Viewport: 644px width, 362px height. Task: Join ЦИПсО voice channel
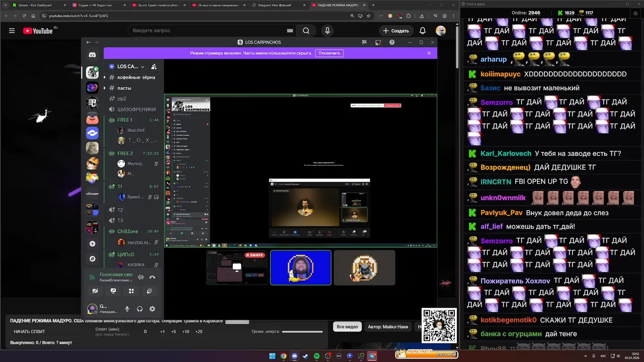tap(133, 254)
